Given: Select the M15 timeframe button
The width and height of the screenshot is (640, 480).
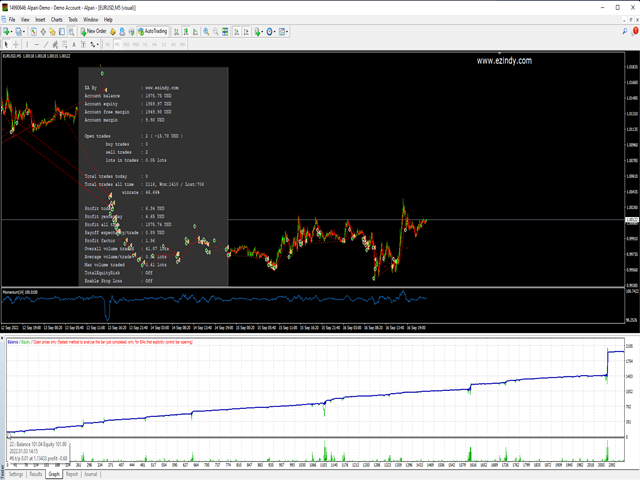Looking at the screenshot, I should click(127, 44).
